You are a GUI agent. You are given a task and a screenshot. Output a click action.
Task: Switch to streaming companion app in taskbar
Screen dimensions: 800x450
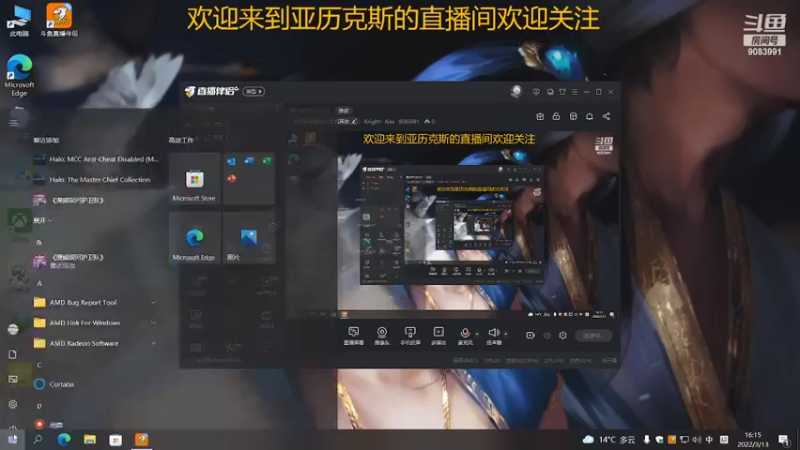(142, 439)
